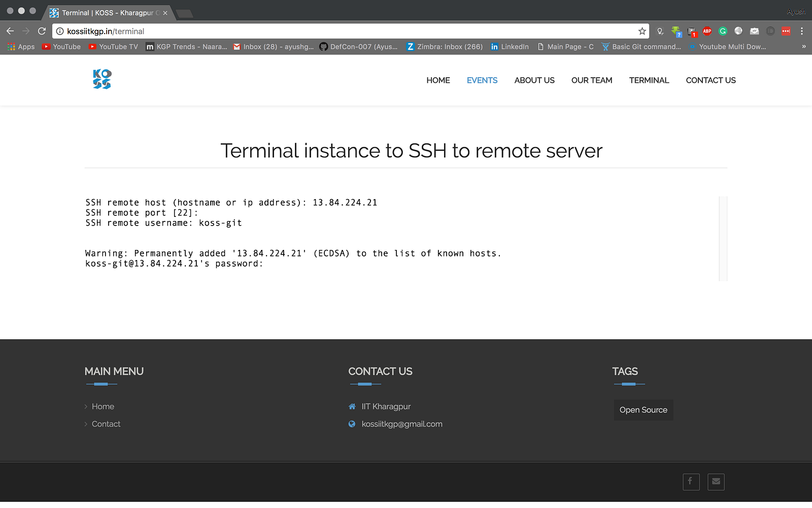This screenshot has height=508, width=812.
Task: Show hidden bookmarks with the double chevron
Action: coord(804,47)
